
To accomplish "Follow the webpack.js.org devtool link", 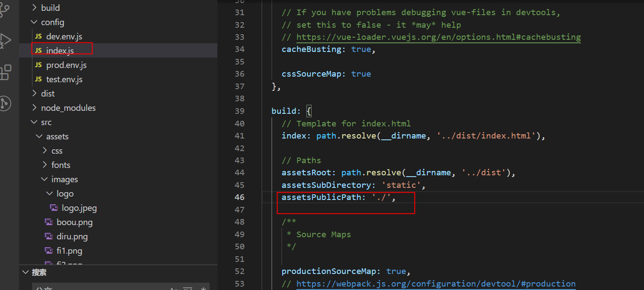I will 436,284.
